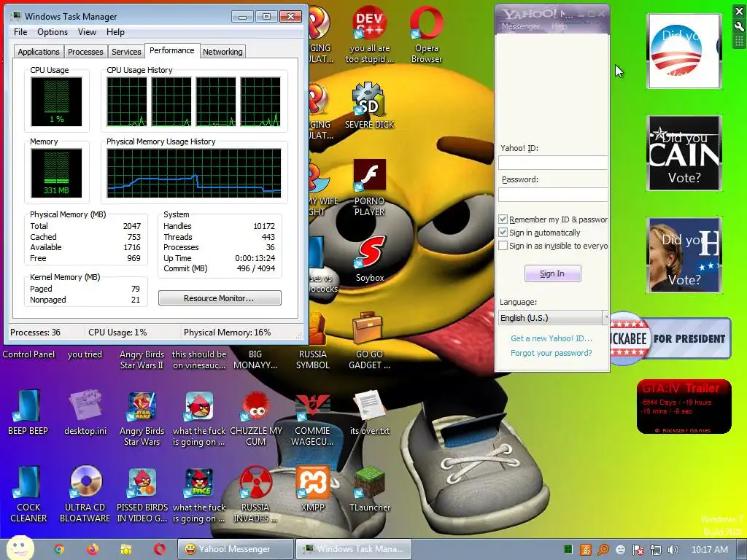Click the GTA:IV Trailer countdown gadget

[x=684, y=407]
